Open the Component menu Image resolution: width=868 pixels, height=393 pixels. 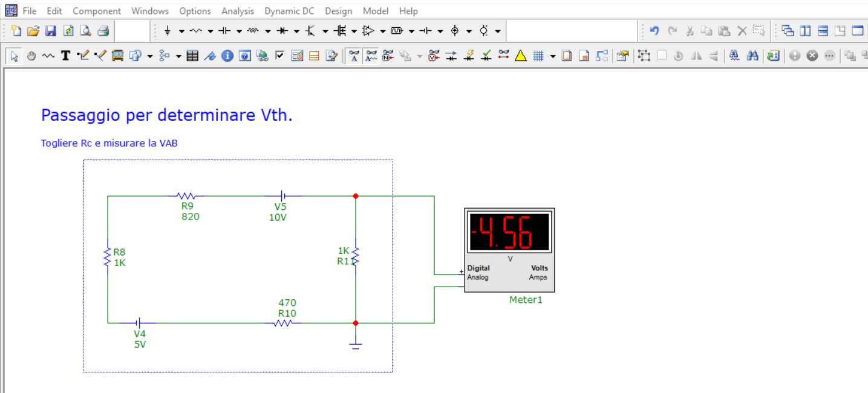(97, 11)
